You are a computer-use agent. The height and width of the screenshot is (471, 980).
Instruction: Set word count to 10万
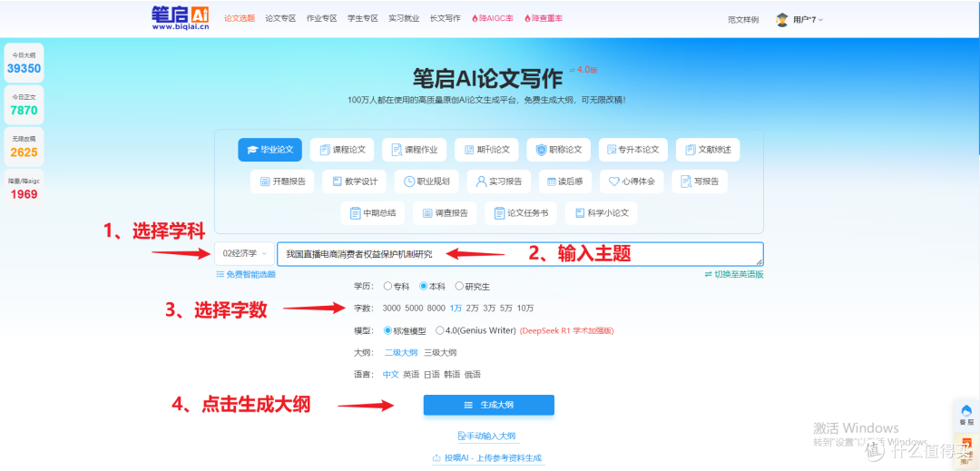(x=525, y=309)
